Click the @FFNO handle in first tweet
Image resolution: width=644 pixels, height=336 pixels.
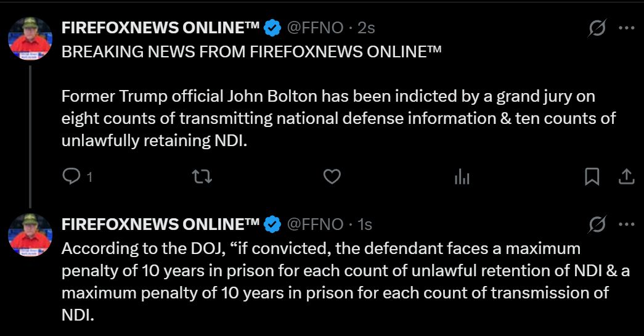pyautogui.click(x=315, y=28)
